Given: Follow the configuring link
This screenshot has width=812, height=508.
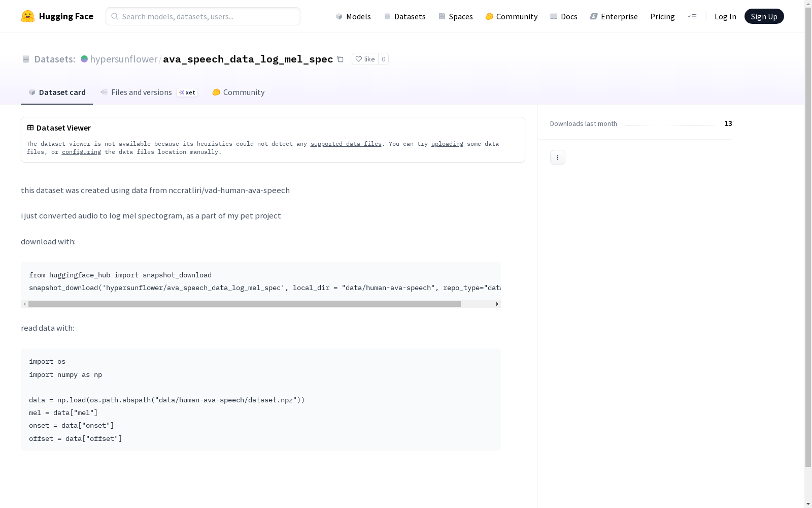Looking at the screenshot, I should 81,152.
